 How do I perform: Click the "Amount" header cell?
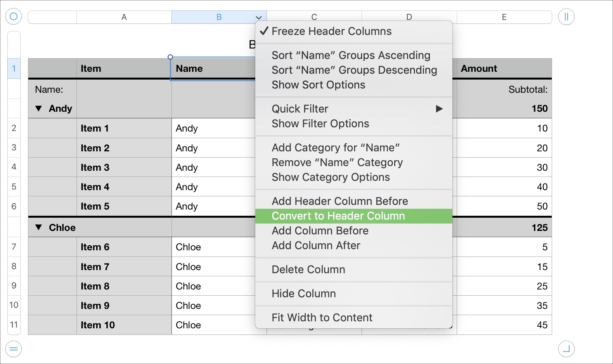(x=504, y=69)
